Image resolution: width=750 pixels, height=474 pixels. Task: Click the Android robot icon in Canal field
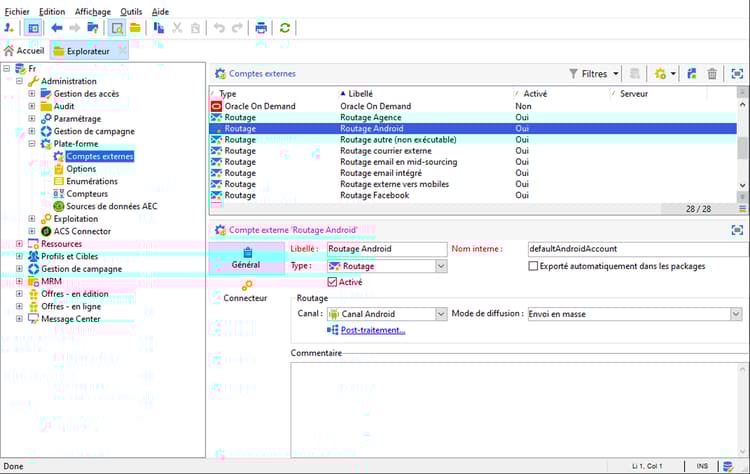click(x=333, y=314)
